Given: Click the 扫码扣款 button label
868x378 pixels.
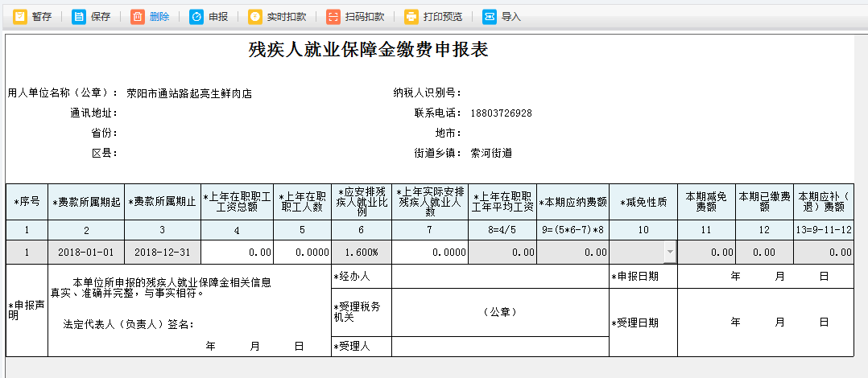Looking at the screenshot, I should point(365,17).
